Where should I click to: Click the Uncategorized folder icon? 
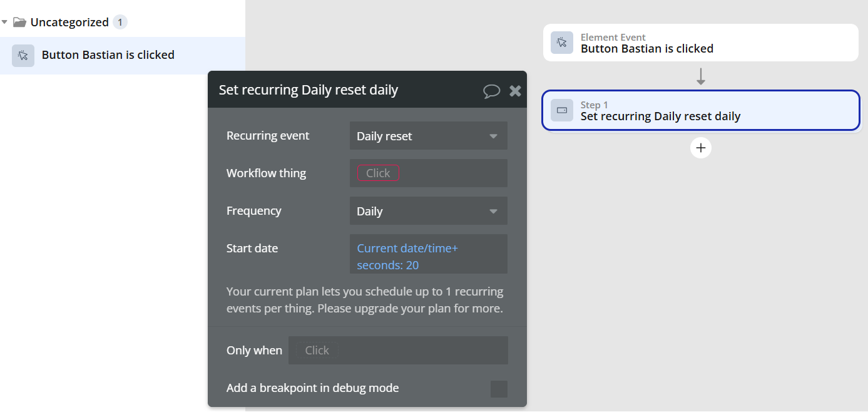pyautogui.click(x=19, y=22)
